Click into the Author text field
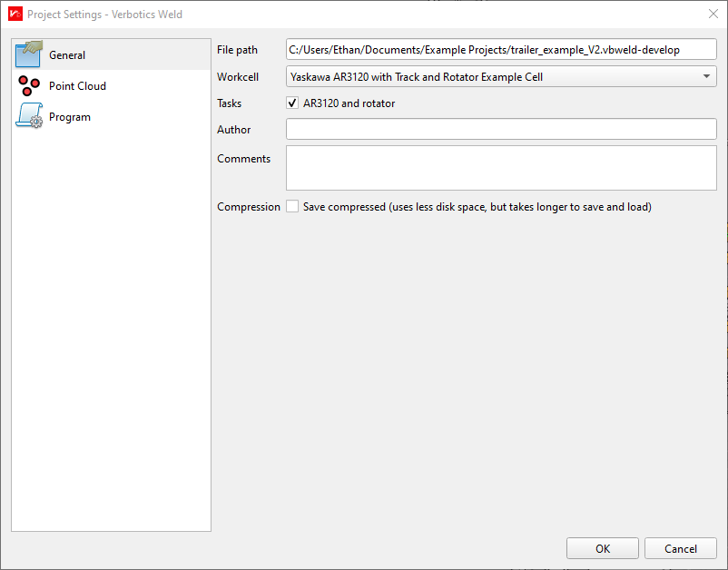This screenshot has height=570, width=728. [501, 129]
